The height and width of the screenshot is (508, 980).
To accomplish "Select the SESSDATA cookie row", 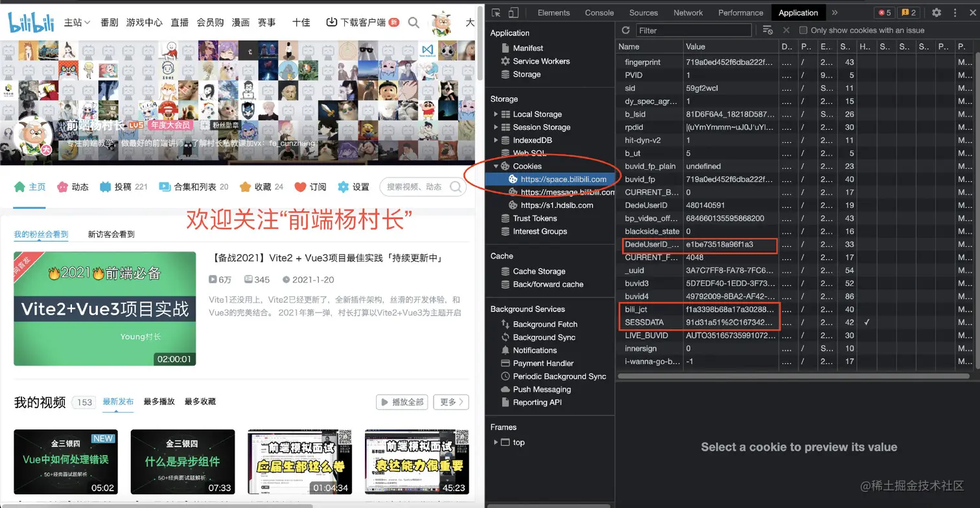I will pos(794,322).
